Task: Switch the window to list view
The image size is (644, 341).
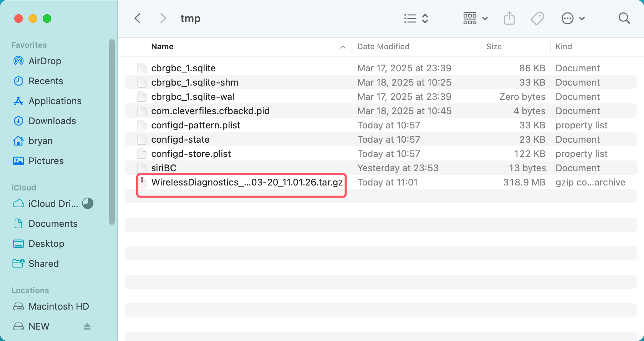Action: tap(410, 18)
